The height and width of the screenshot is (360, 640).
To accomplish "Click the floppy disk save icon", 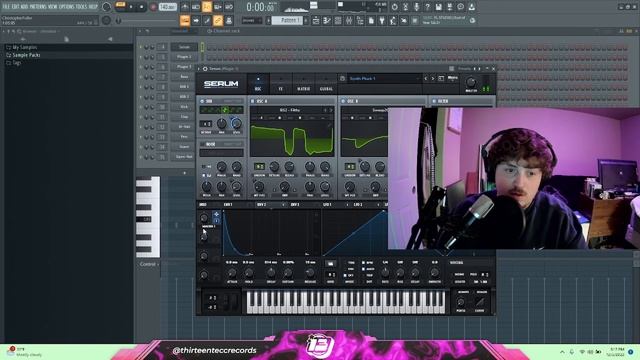I will point(438,7).
